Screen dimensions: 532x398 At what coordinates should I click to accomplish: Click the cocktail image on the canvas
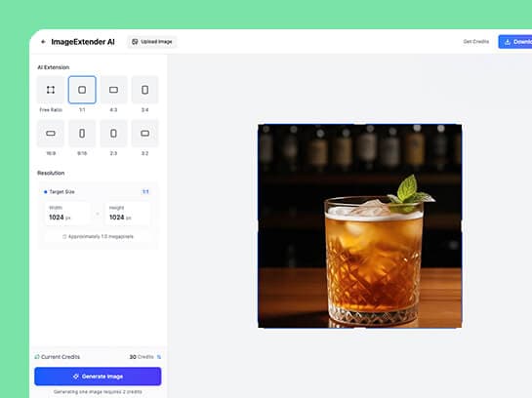click(x=359, y=226)
